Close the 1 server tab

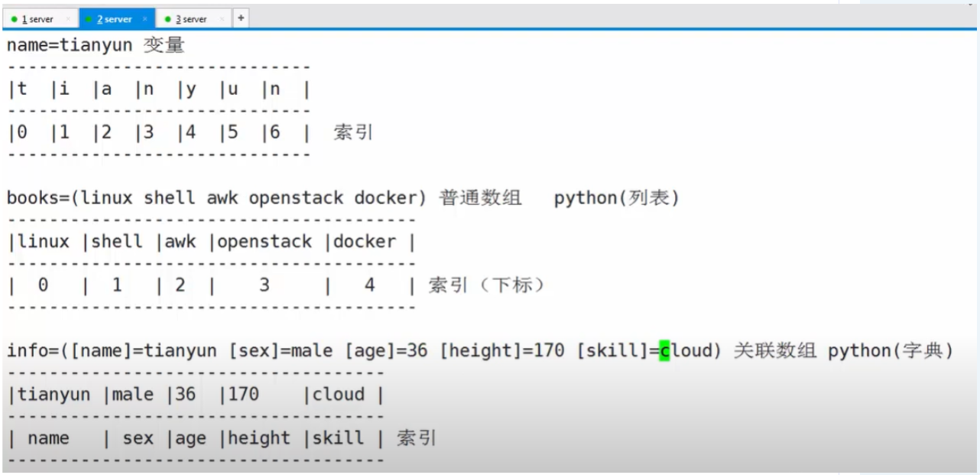67,19
